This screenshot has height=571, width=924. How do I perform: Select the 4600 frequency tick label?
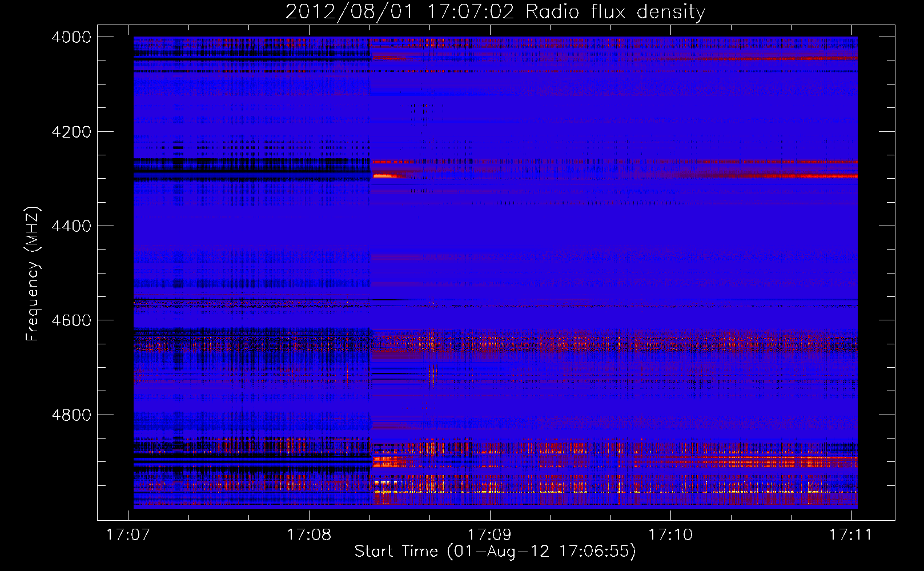(x=71, y=320)
